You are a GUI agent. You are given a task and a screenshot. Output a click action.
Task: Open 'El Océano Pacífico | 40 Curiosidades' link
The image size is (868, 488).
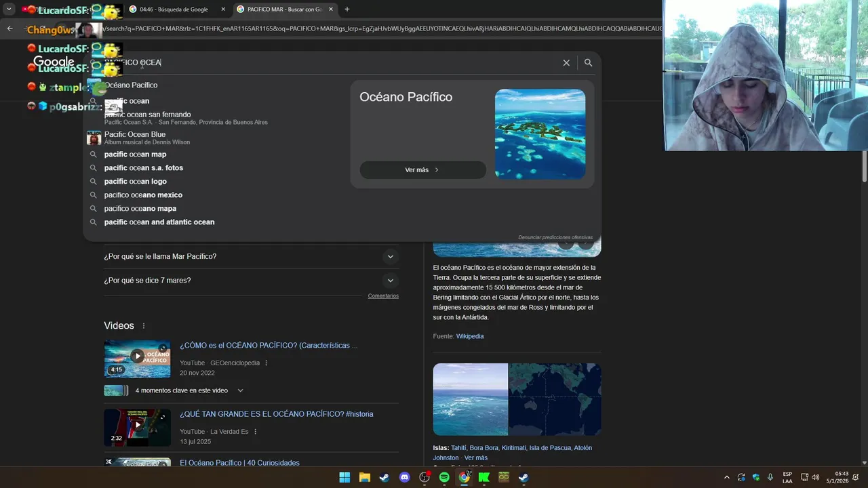click(x=239, y=463)
